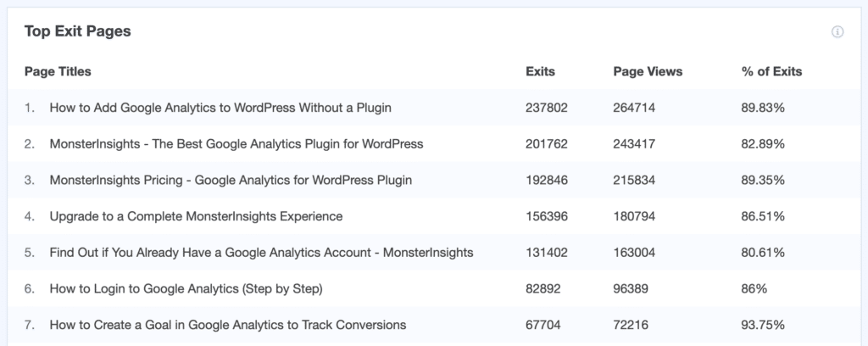
Task: Open 'MonsterInsights Pricing - Google Analytics for WordPress Plugin'
Action: coord(231,180)
